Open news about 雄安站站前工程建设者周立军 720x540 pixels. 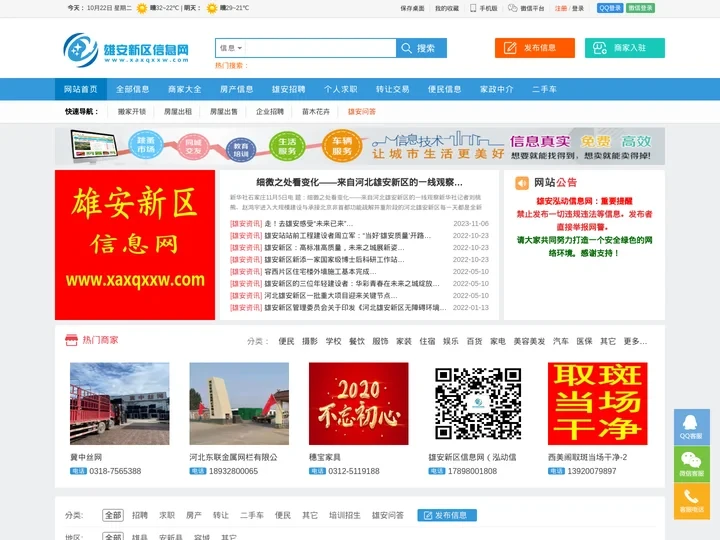click(348, 236)
